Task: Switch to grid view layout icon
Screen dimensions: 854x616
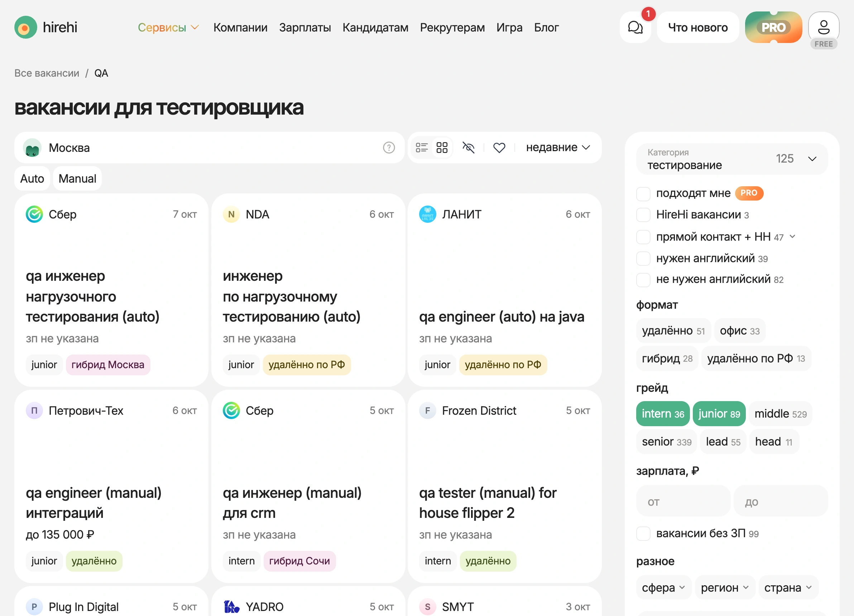Action: (x=442, y=148)
